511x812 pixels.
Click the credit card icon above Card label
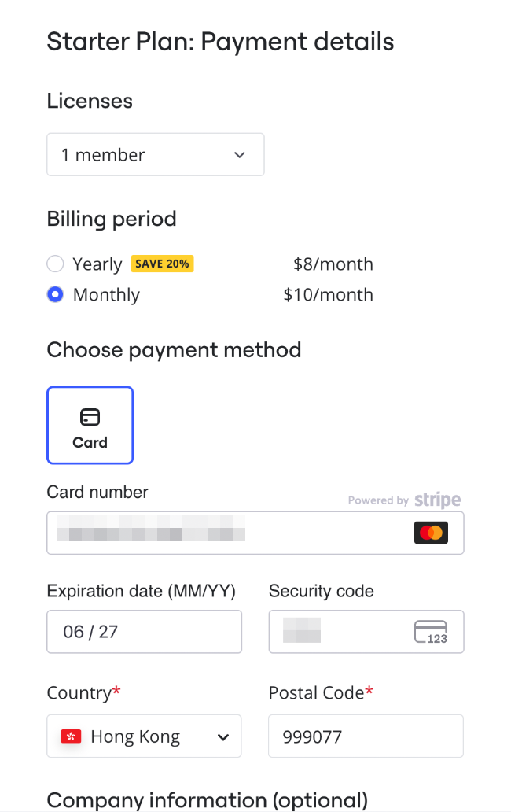pyautogui.click(x=90, y=417)
